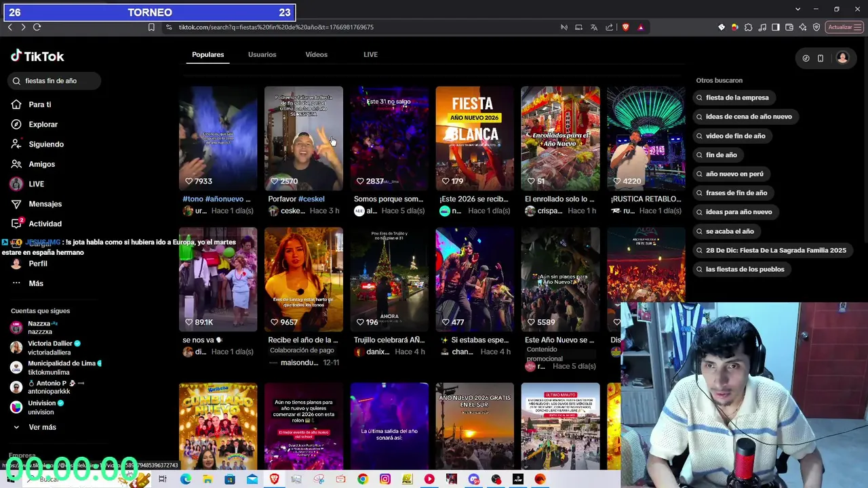Open Instagram in Windows taskbar
The width and height of the screenshot is (868, 488).
pyautogui.click(x=384, y=479)
